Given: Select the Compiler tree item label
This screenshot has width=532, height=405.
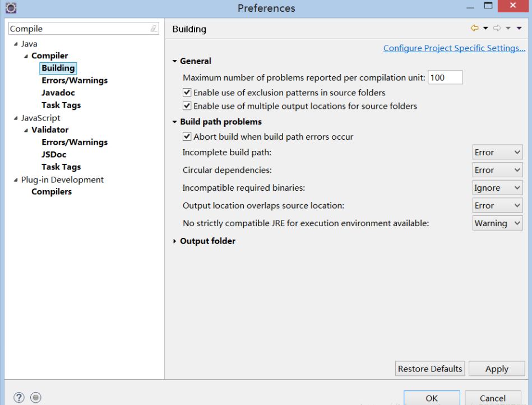Looking at the screenshot, I should coord(49,56).
